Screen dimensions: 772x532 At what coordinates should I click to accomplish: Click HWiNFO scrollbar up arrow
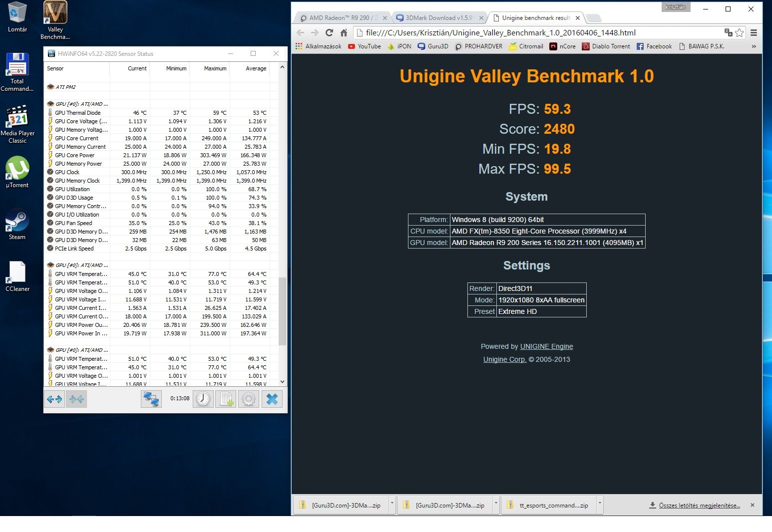click(282, 67)
